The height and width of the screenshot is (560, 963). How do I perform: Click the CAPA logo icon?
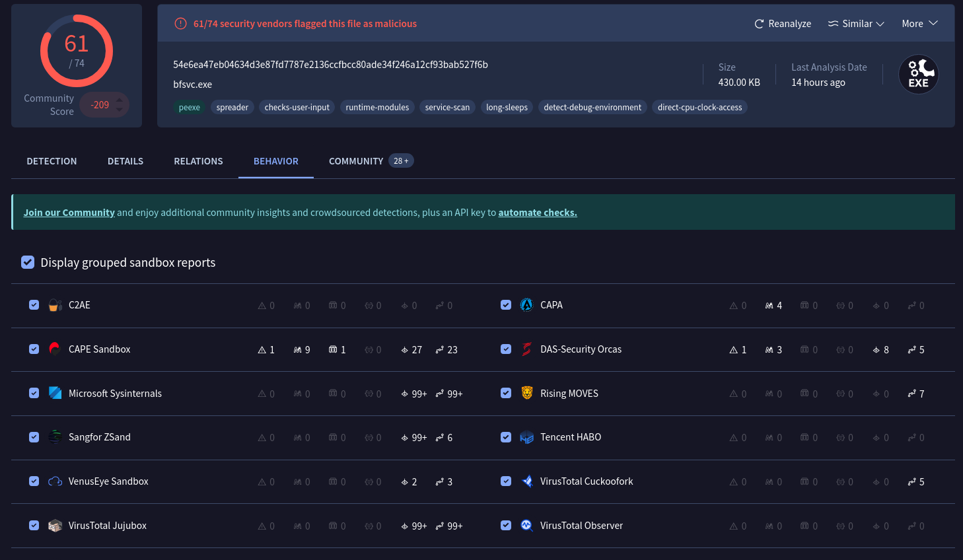coord(526,305)
